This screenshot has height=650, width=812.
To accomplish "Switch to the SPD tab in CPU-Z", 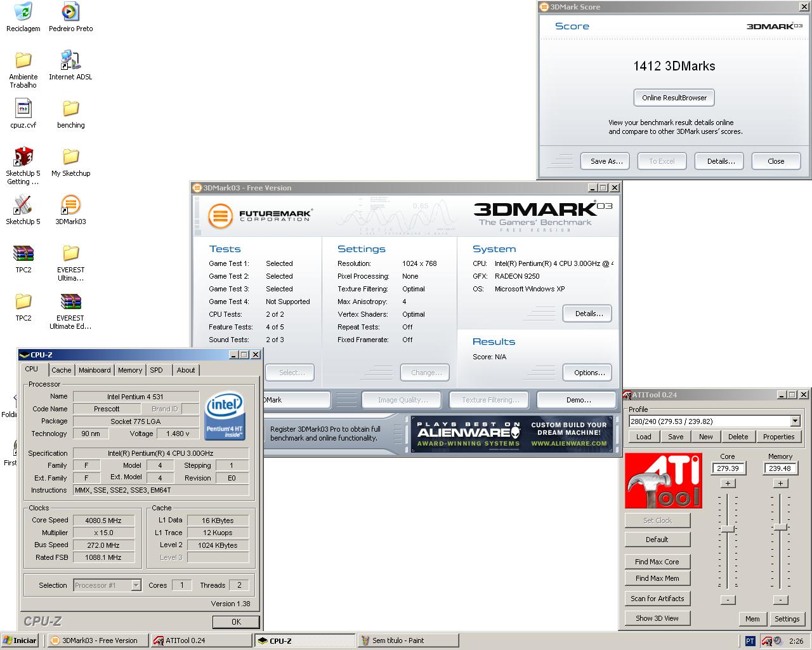I will pos(157,370).
